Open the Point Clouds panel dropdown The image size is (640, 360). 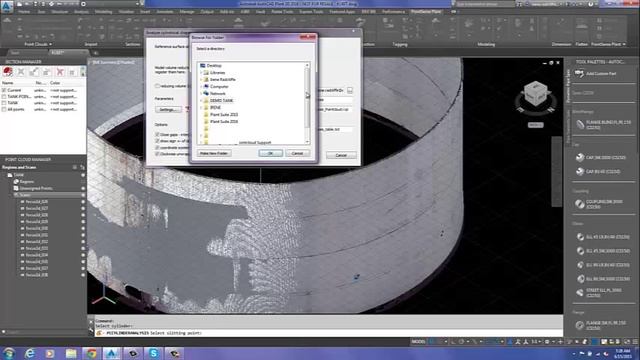(x=38, y=44)
